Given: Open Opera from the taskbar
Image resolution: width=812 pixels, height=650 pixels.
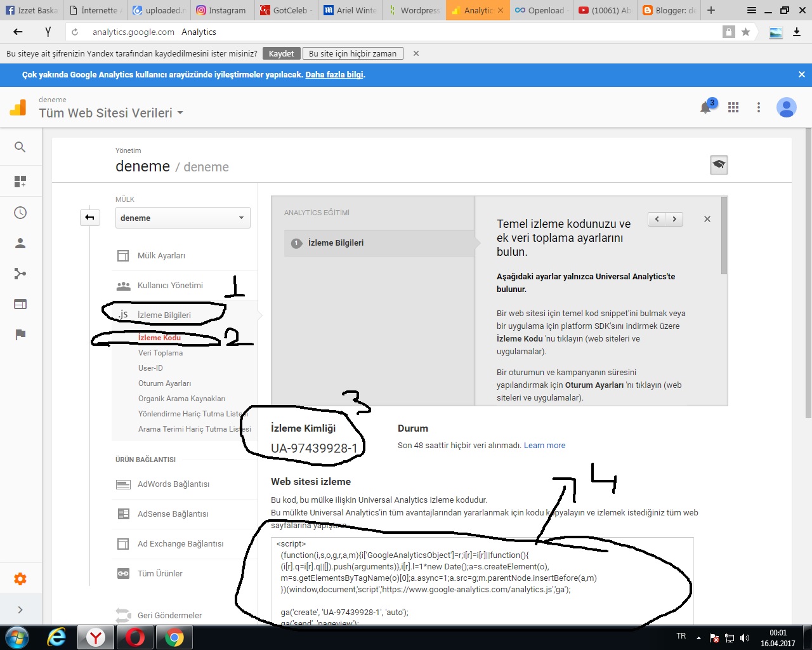Looking at the screenshot, I should point(135,637).
